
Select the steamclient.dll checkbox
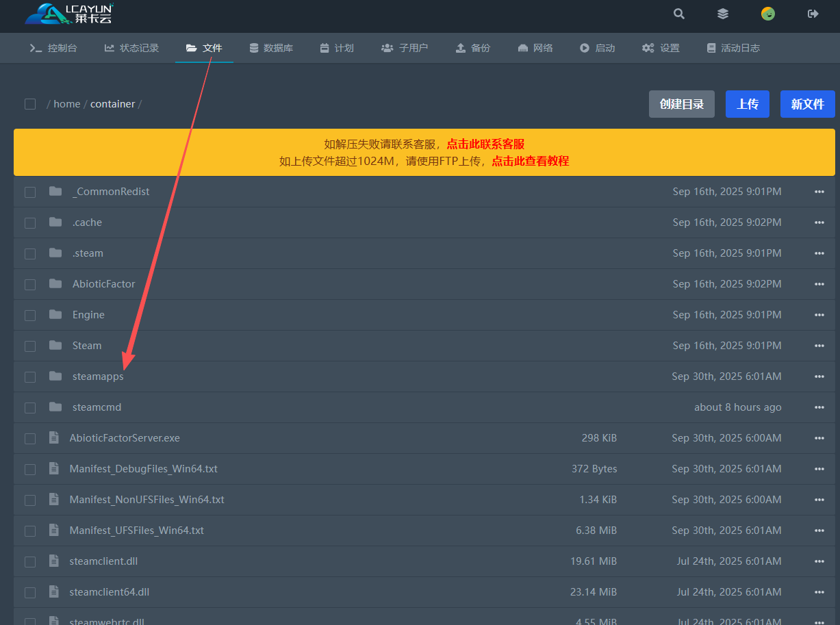click(30, 562)
